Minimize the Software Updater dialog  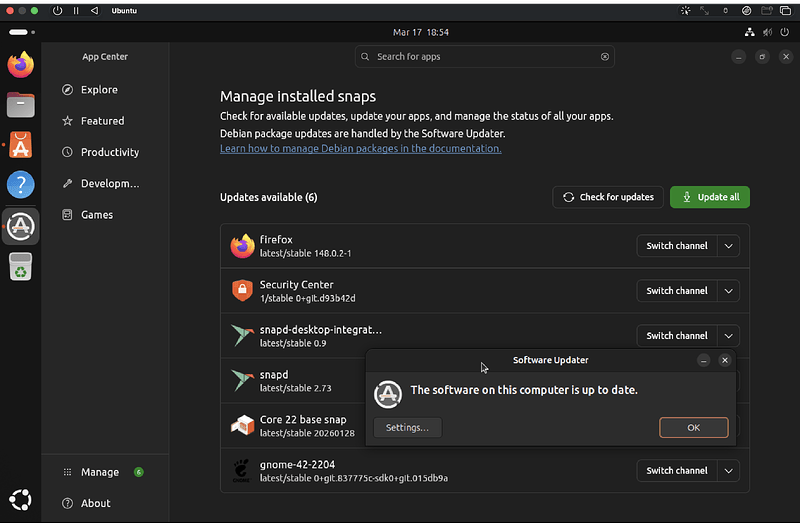703,360
